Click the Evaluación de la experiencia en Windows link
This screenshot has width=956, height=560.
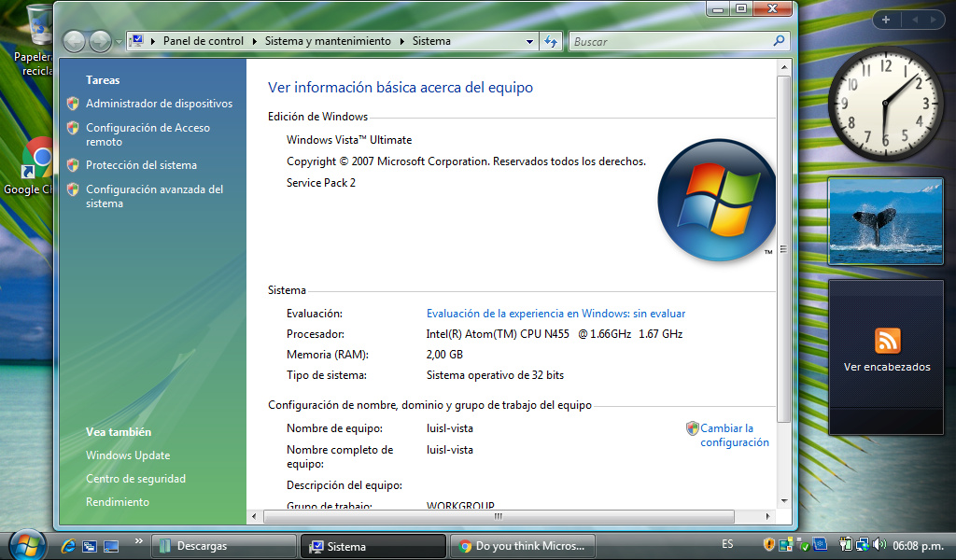[555, 314]
